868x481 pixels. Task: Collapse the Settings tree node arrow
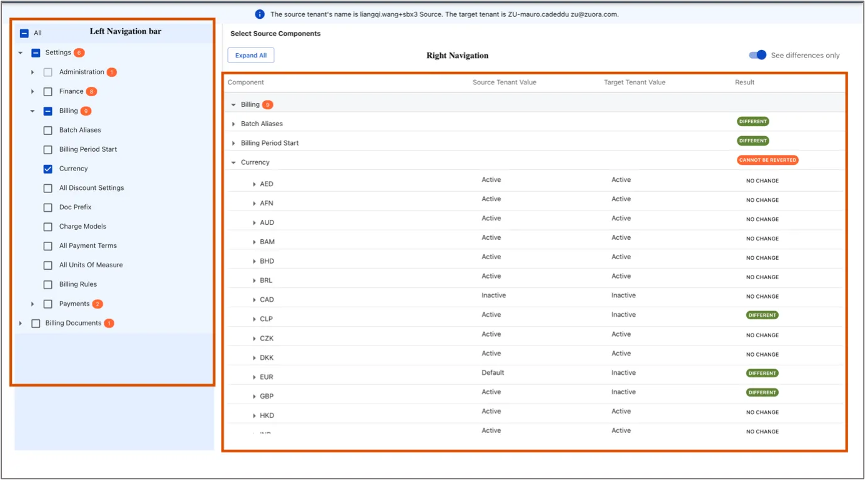[x=21, y=53]
